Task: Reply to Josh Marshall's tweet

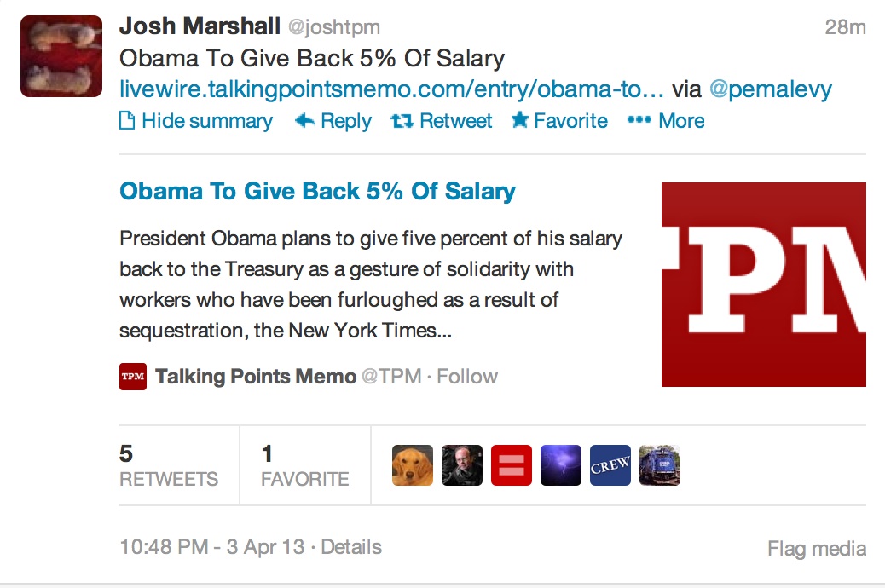Action: (333, 121)
